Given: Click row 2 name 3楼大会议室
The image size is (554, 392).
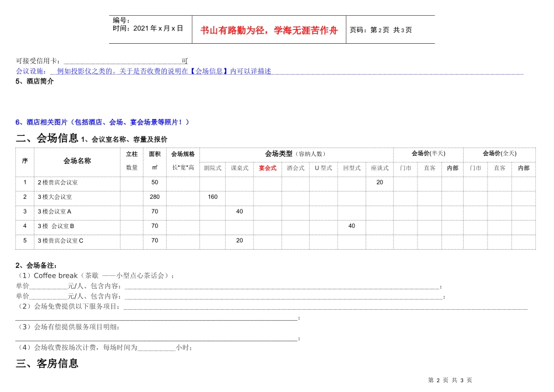Looking at the screenshot, I should tap(55, 197).
